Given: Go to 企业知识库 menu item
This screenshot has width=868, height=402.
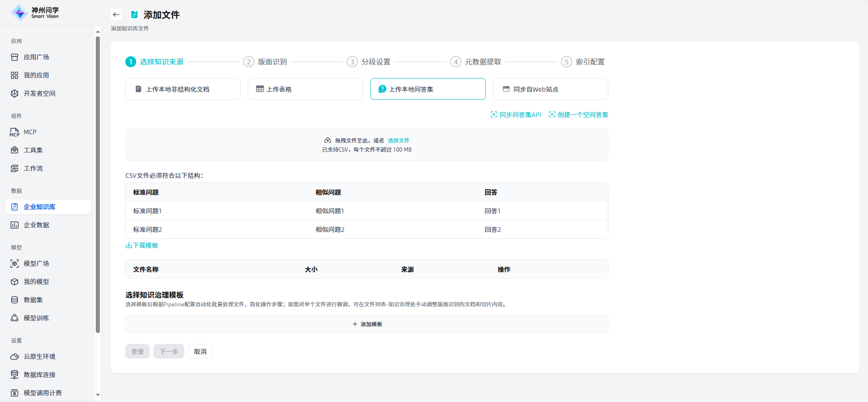Looking at the screenshot, I should [39, 207].
